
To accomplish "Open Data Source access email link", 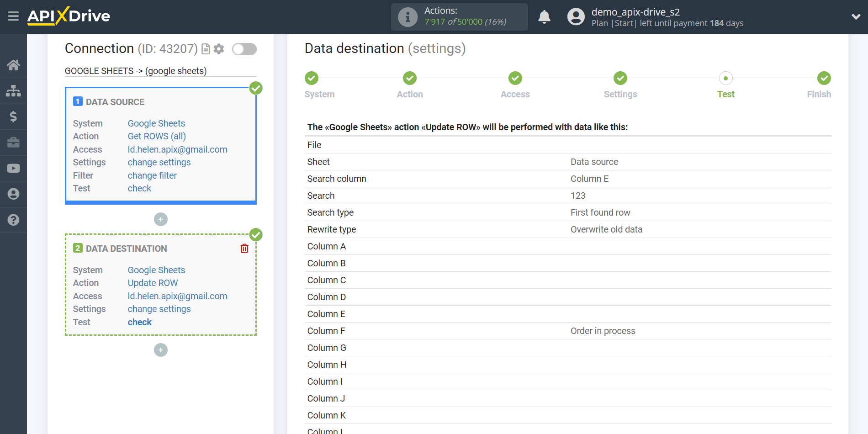I will pos(177,149).
